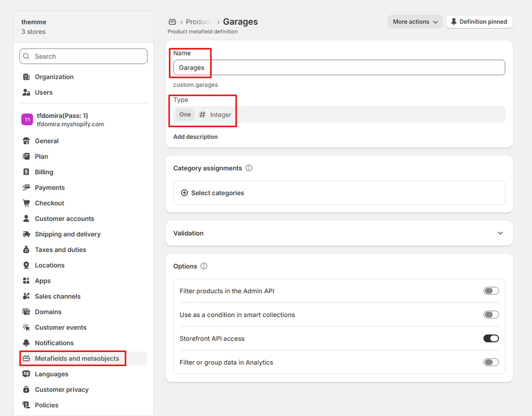The height and width of the screenshot is (416, 532).
Task: Toggle Filter products in the Admin API
Action: point(491,291)
